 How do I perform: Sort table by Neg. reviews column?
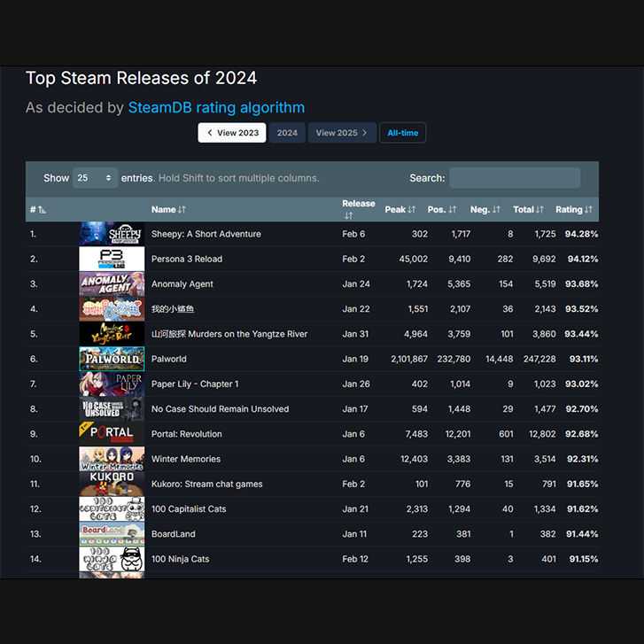click(x=485, y=210)
